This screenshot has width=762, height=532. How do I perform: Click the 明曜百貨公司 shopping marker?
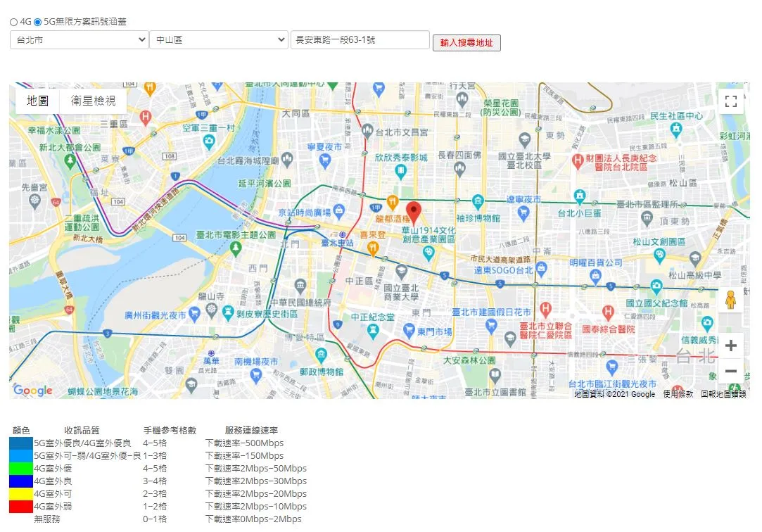click(x=595, y=276)
